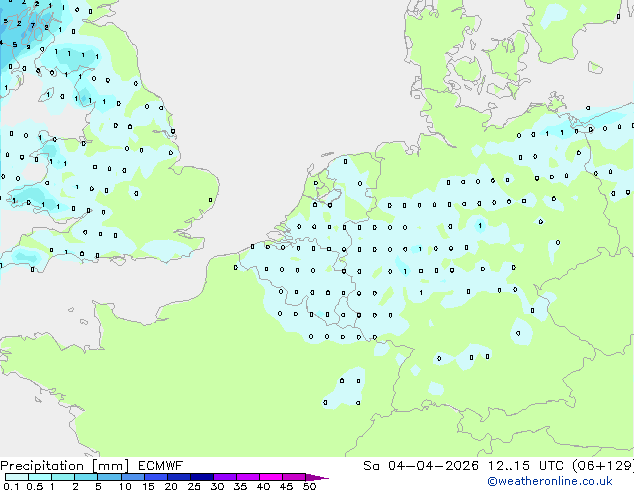Click the '0.5' legend scale label

[x=35, y=486]
